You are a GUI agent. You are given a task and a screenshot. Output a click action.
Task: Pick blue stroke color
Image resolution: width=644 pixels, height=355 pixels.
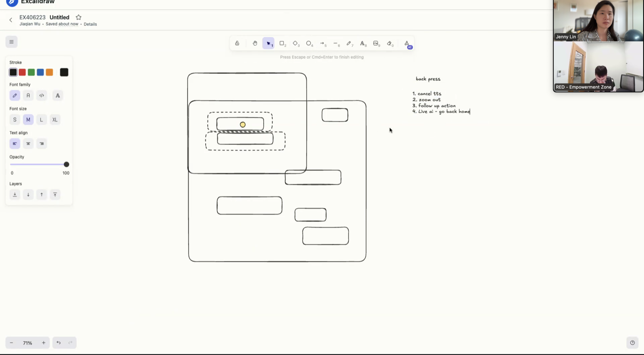(x=40, y=72)
